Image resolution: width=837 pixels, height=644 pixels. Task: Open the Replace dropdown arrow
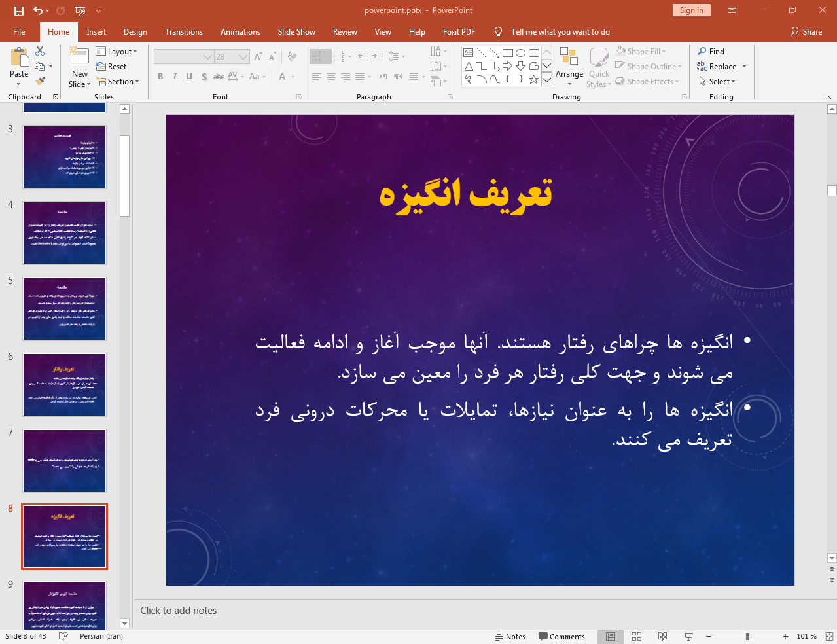coord(744,66)
